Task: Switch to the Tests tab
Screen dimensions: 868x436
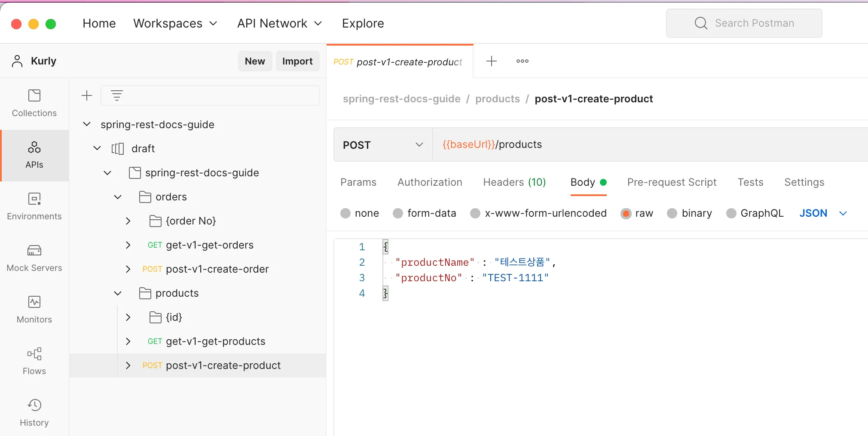Action: 750,182
